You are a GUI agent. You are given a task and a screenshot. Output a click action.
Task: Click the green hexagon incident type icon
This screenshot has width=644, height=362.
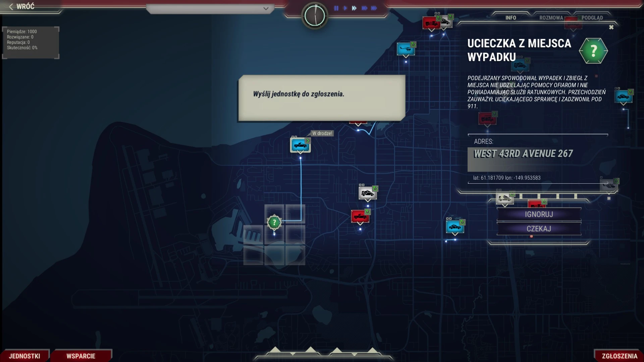click(x=593, y=51)
